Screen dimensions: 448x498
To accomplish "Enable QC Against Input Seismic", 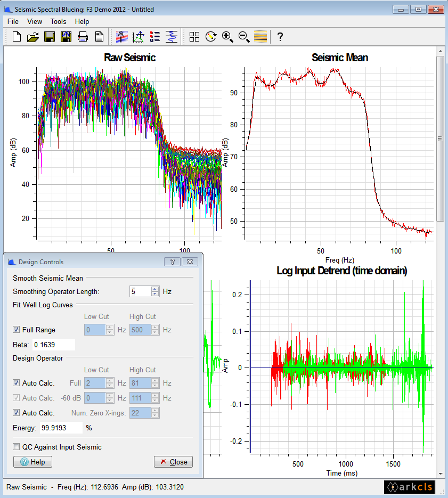I will [x=17, y=447].
